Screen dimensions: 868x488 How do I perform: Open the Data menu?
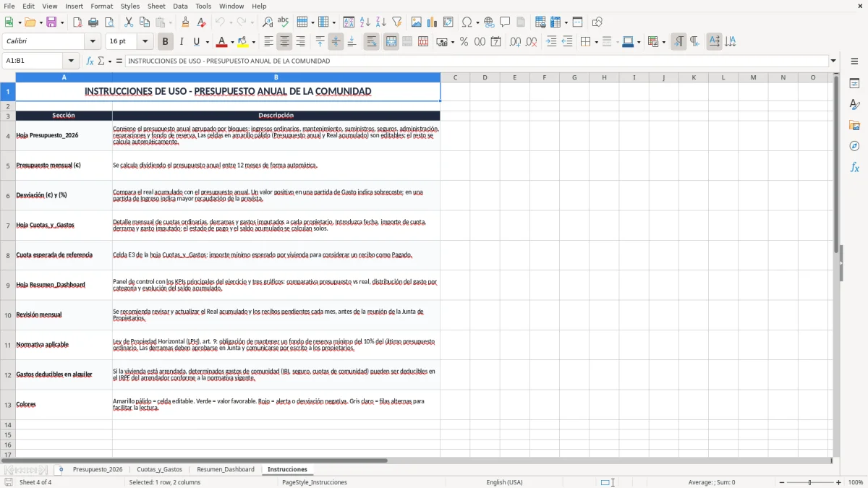[180, 6]
